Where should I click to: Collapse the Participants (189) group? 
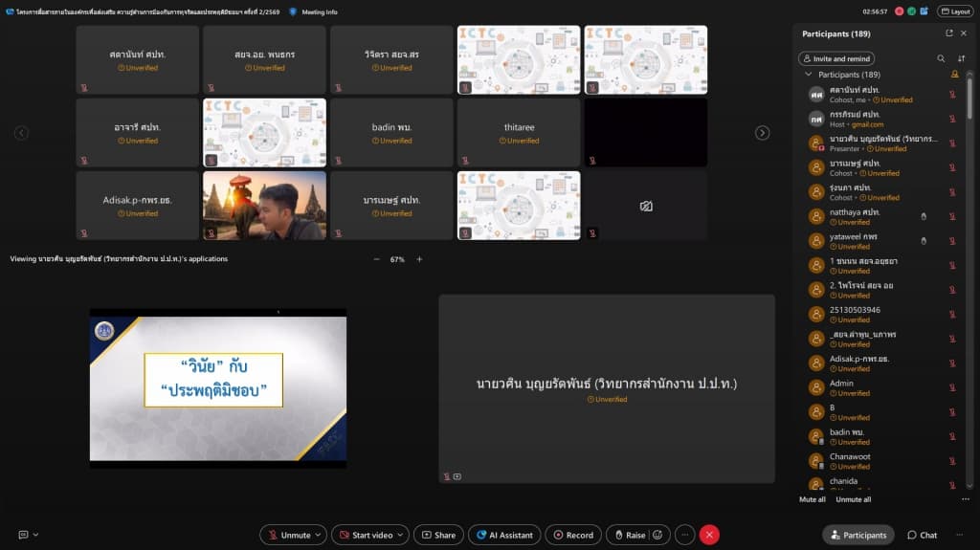click(808, 75)
